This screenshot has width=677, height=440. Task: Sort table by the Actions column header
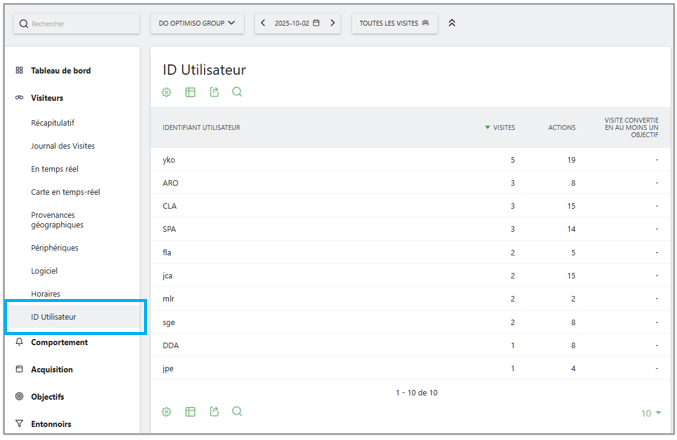pyautogui.click(x=561, y=127)
